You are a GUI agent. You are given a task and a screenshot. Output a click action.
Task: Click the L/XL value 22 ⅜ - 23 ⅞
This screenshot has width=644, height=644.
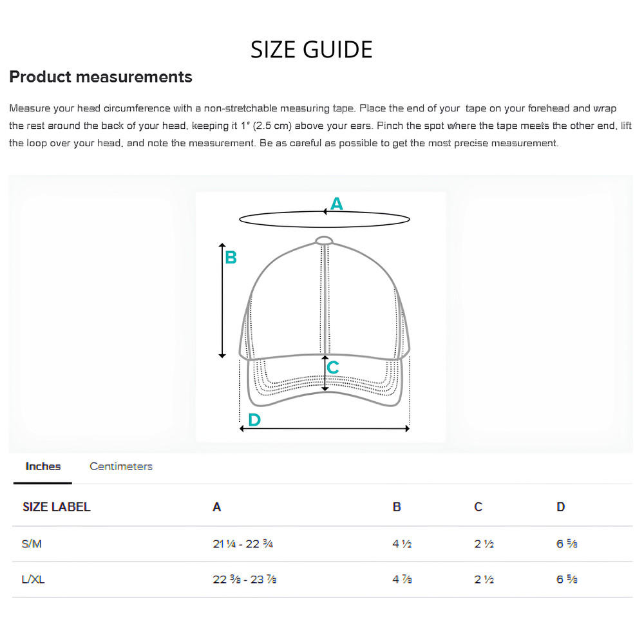pyautogui.click(x=245, y=579)
